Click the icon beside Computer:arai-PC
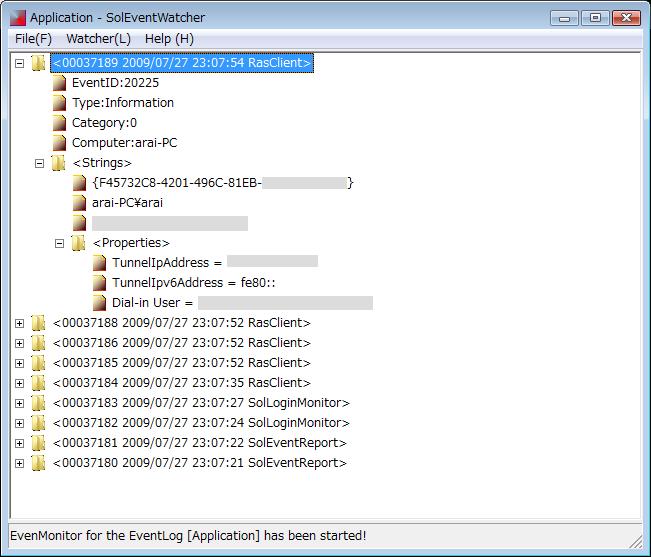Image resolution: width=651 pixels, height=557 pixels. coord(59,143)
